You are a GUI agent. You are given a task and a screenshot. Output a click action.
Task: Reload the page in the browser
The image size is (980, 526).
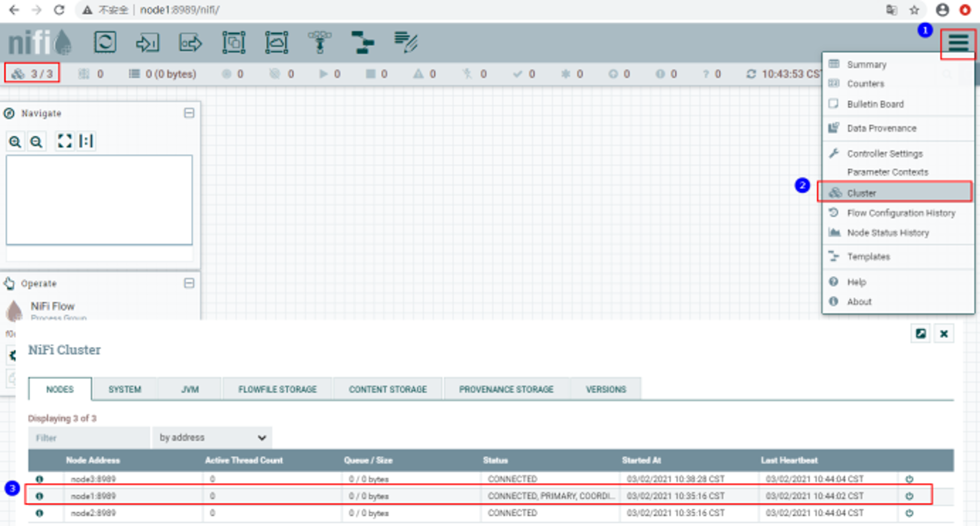[x=59, y=10]
